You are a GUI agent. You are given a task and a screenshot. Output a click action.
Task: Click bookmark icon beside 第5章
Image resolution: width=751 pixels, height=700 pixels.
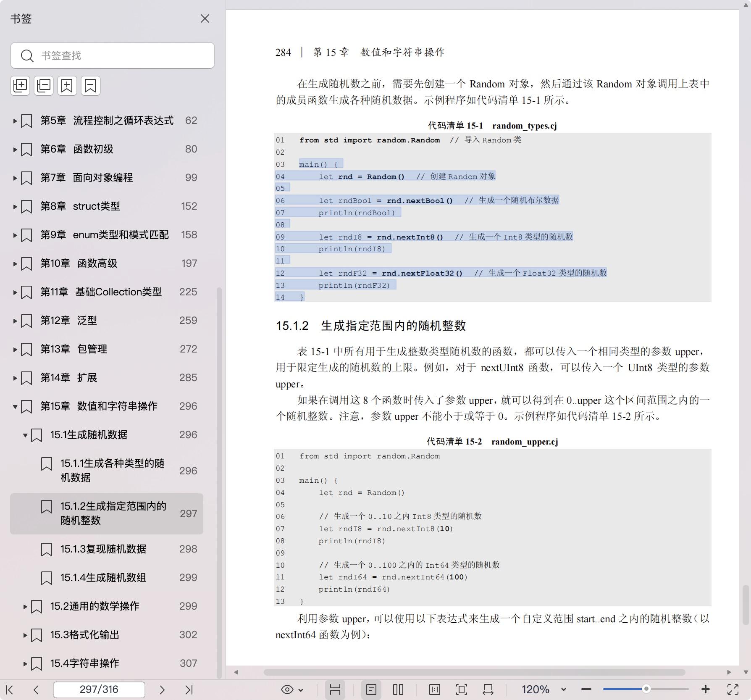[26, 121]
